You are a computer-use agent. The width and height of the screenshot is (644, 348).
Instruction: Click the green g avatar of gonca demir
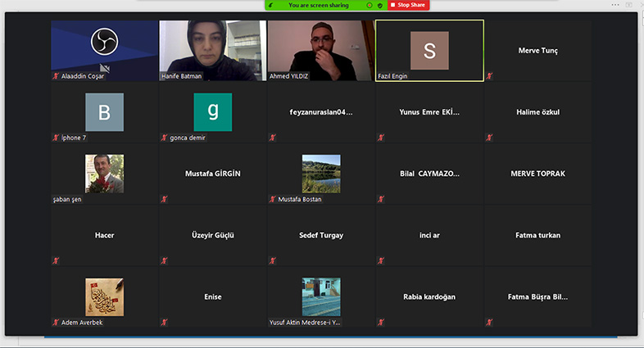coord(213,112)
